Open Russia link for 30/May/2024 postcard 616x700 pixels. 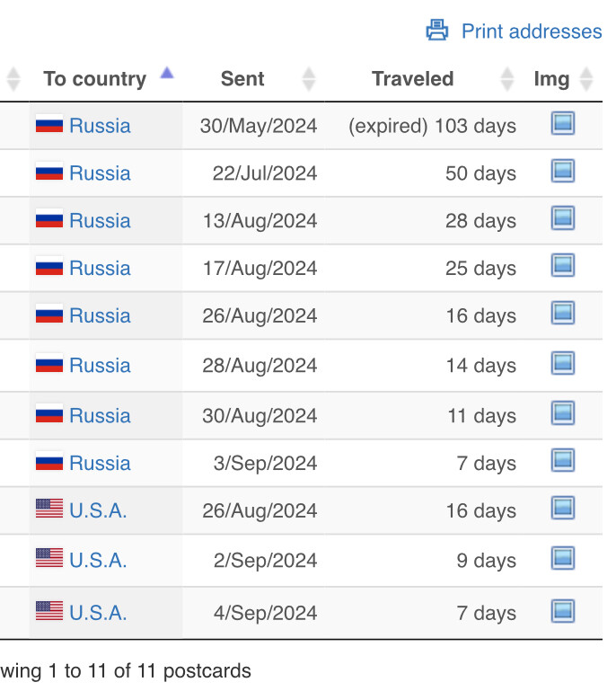pos(100,126)
